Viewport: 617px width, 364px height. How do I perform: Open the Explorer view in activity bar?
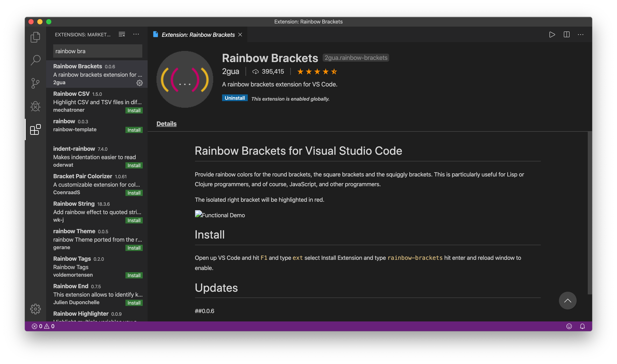pos(35,37)
